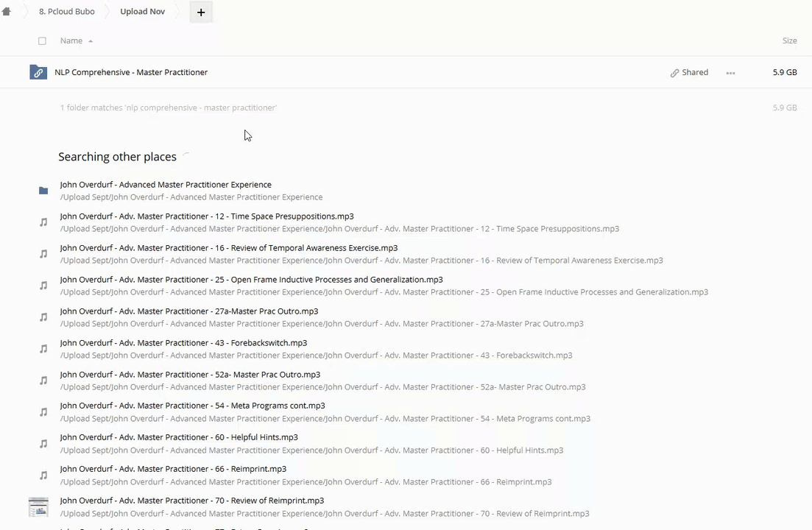Click music icon for 27a-Master Prac Outro
812x530 pixels.
point(43,317)
